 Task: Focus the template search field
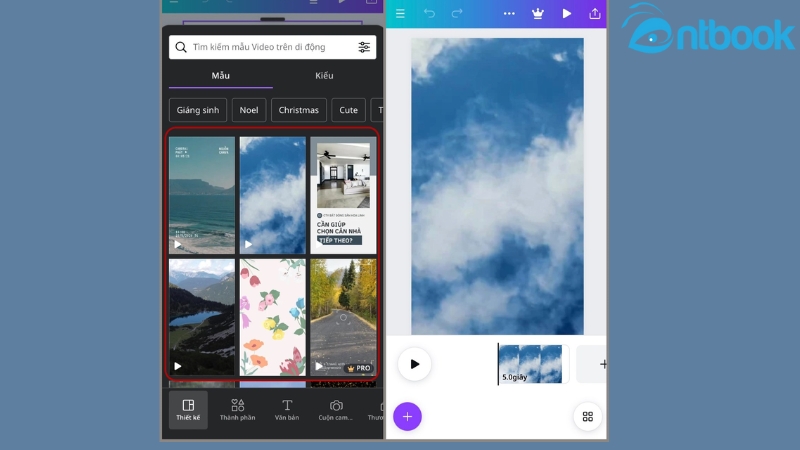272,47
